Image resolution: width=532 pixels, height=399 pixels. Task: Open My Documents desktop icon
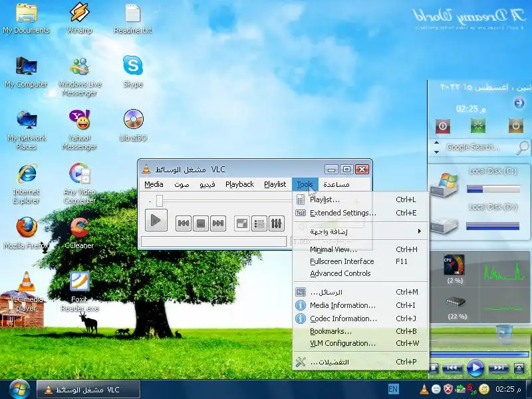[26, 19]
